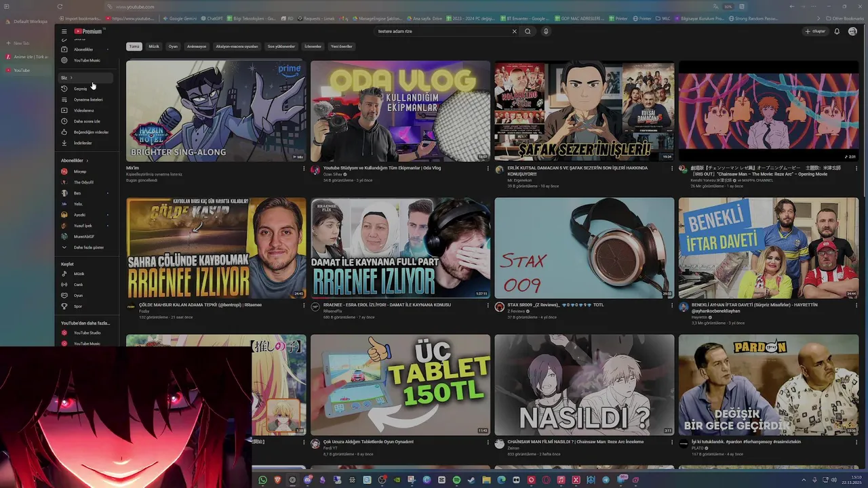The height and width of the screenshot is (488, 868).
Task: Select the Yeni öneriler filter chip
Action: click(x=342, y=47)
